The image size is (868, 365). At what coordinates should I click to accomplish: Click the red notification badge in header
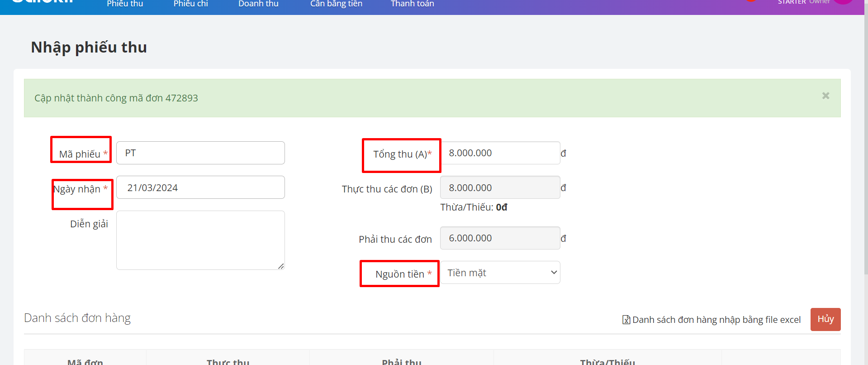click(x=751, y=1)
